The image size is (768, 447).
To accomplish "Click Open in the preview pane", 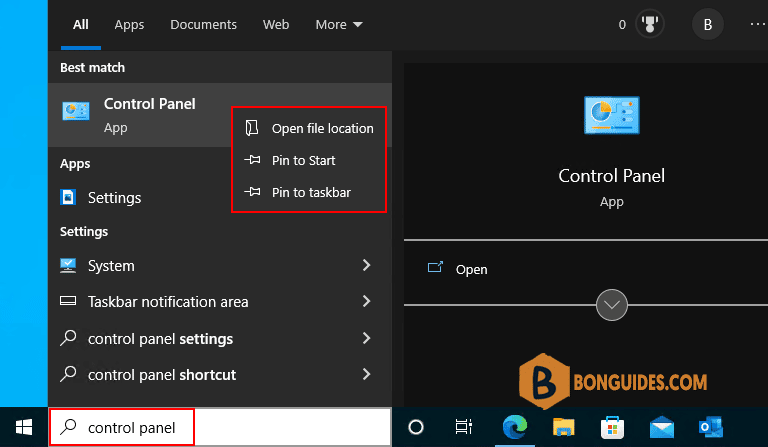I will coord(471,269).
